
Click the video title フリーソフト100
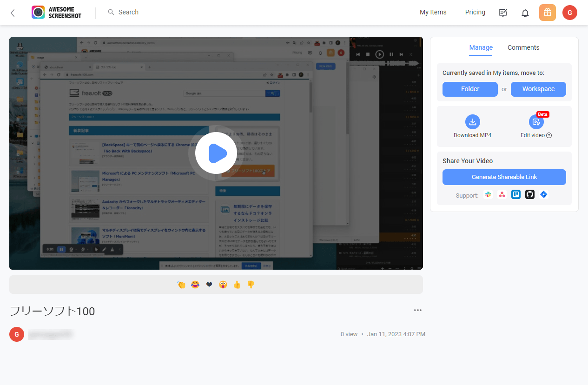53,311
